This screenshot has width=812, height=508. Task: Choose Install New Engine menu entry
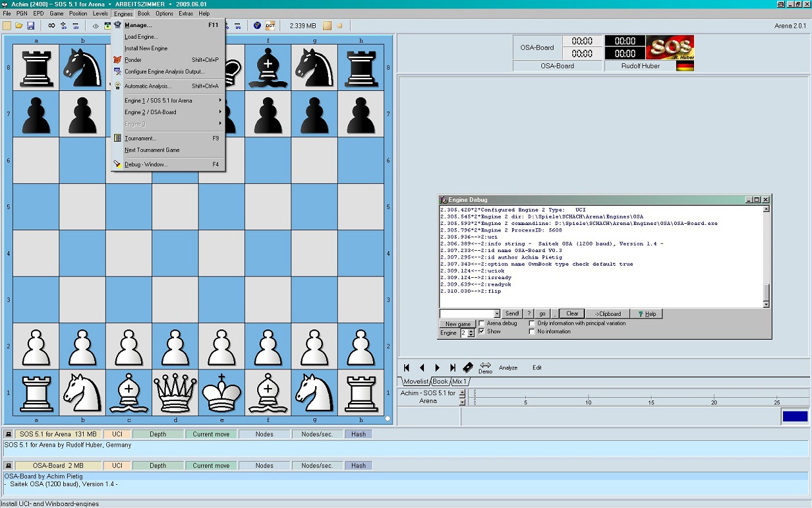pyautogui.click(x=168, y=48)
